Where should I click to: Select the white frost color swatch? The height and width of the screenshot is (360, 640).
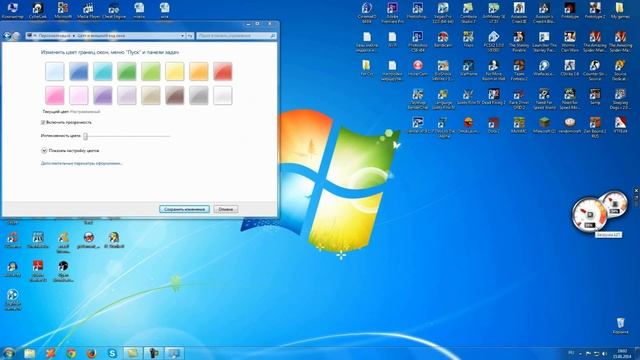click(223, 96)
